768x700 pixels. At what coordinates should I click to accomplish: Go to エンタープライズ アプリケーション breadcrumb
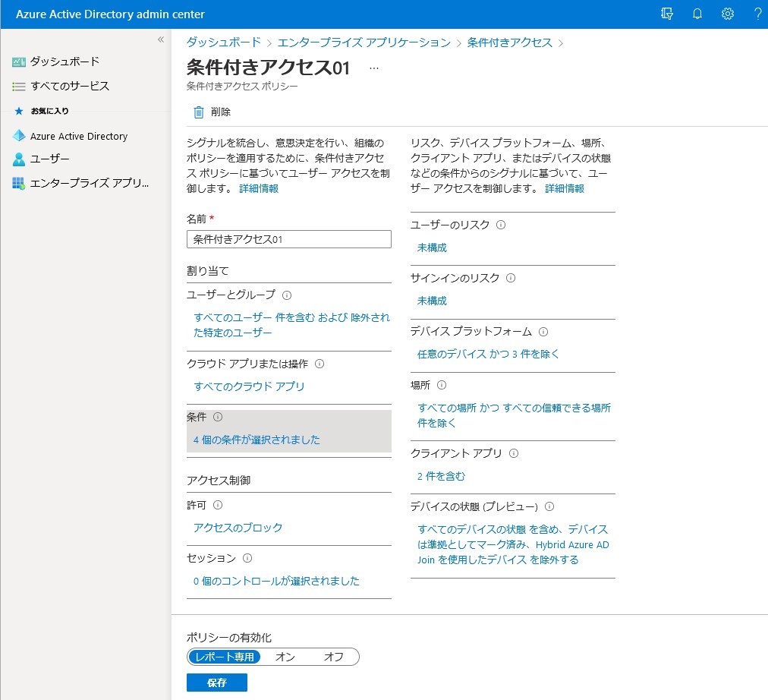364,43
